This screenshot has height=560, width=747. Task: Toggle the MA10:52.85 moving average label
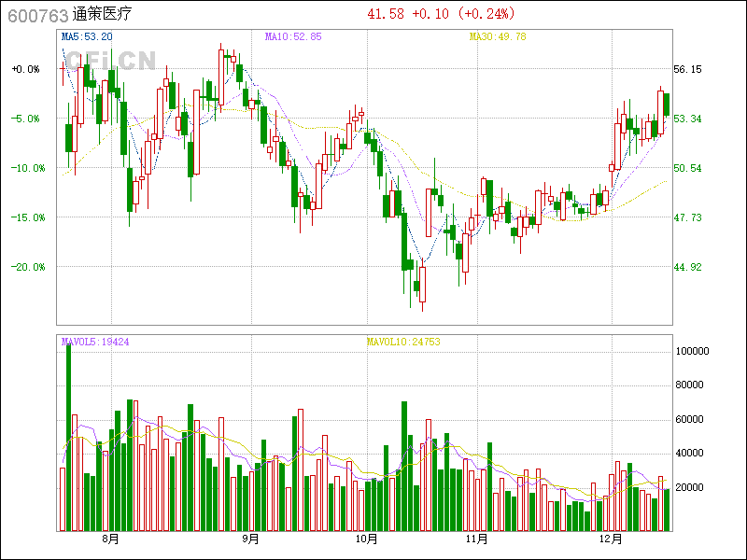coord(293,36)
